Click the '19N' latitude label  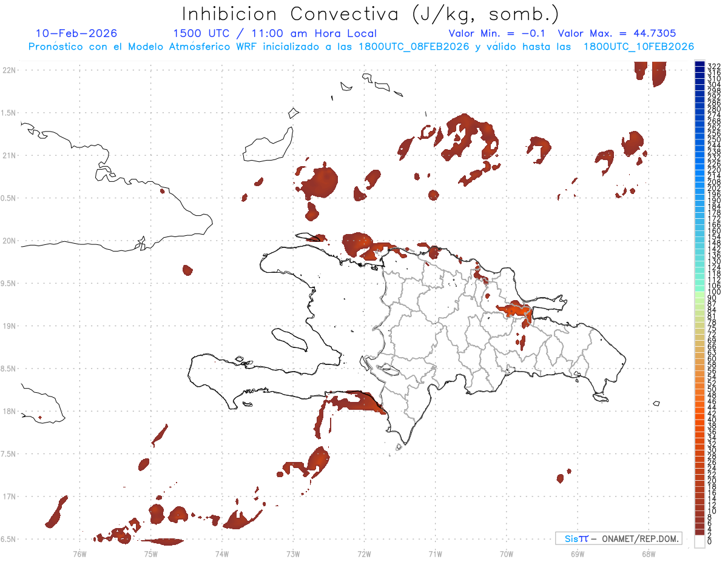9,326
